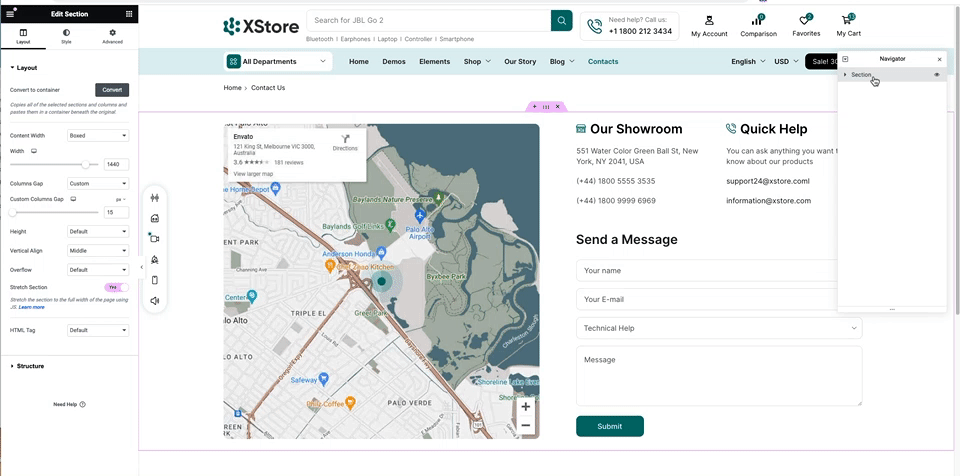Switch to Style tab

click(66, 37)
